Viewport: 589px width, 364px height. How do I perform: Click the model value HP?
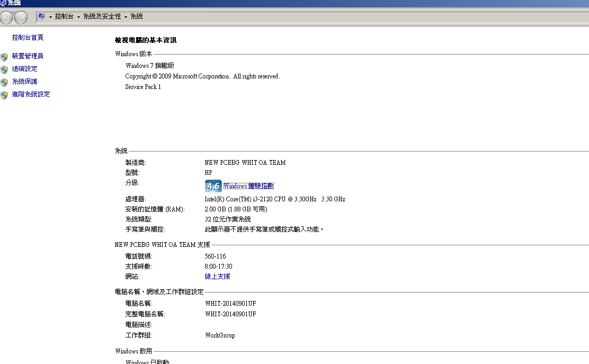(x=208, y=173)
